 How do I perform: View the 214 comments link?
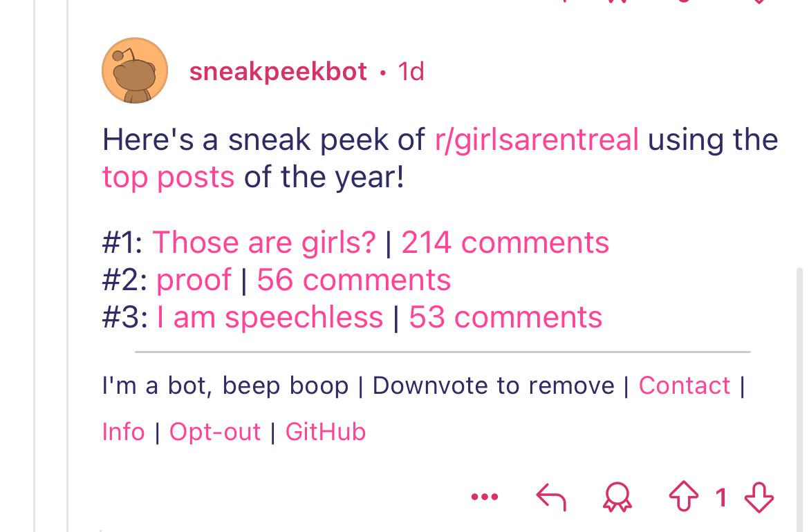point(505,243)
